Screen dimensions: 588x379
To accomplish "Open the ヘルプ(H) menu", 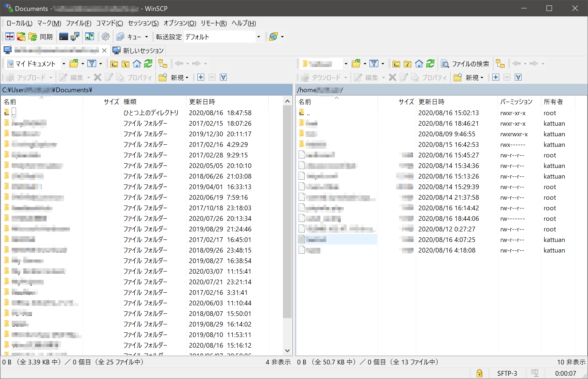I will pos(244,23).
